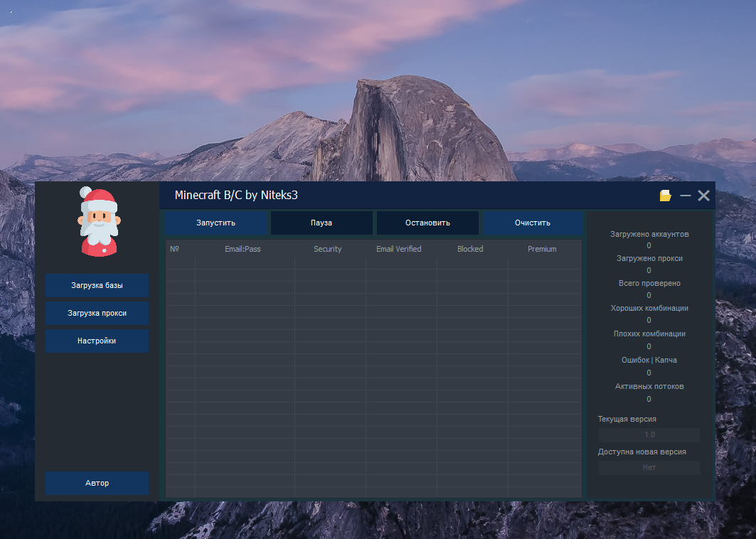Image resolution: width=756 pixels, height=539 pixels.
Task: Clear the table with Очистить
Action: (533, 223)
